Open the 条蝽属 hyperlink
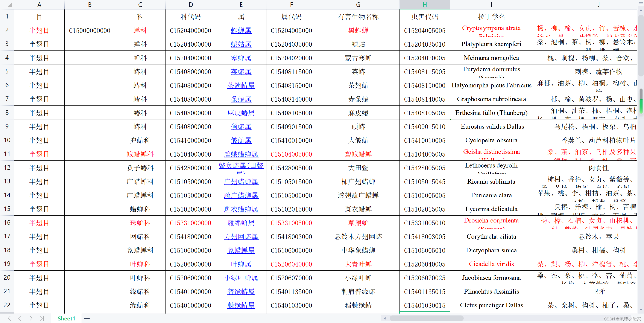The image size is (644, 323). [x=241, y=99]
